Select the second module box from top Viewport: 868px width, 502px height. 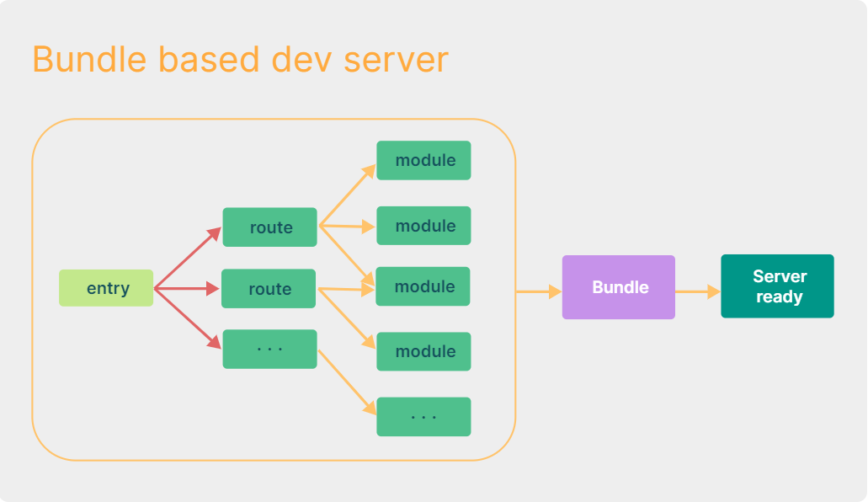(423, 226)
